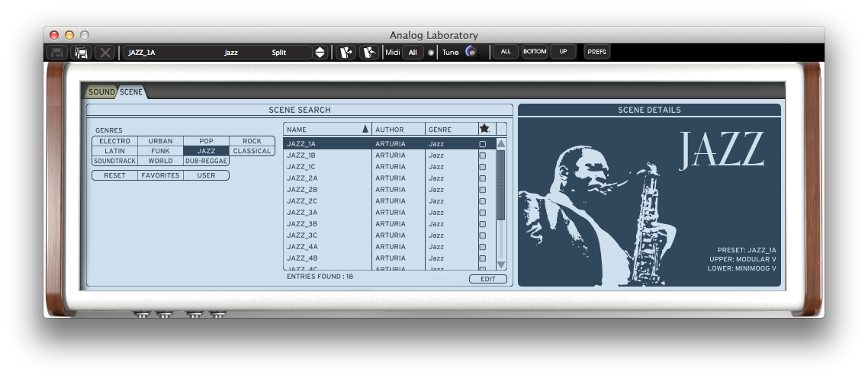Click the Save As double-floppy icon

coord(82,53)
